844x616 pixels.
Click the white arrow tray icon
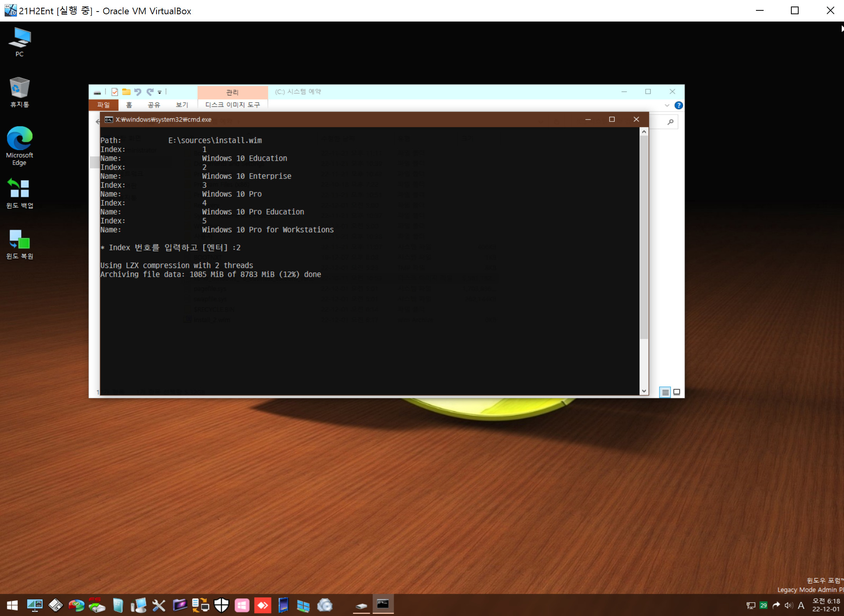pos(776,606)
